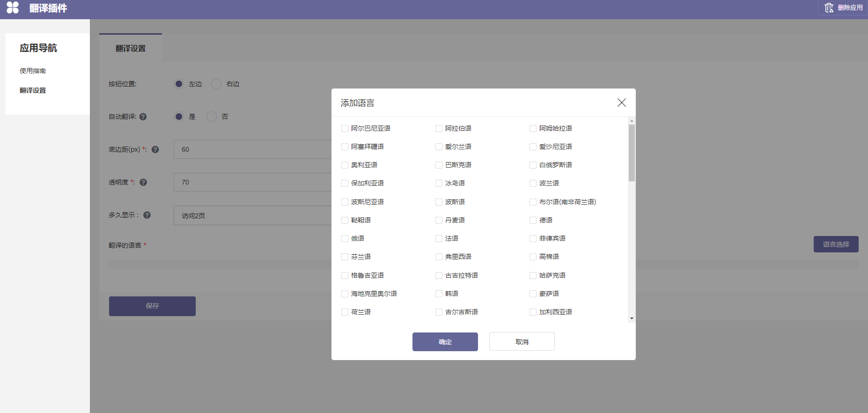Click the scrollbar up arrow in dialog

click(632, 121)
